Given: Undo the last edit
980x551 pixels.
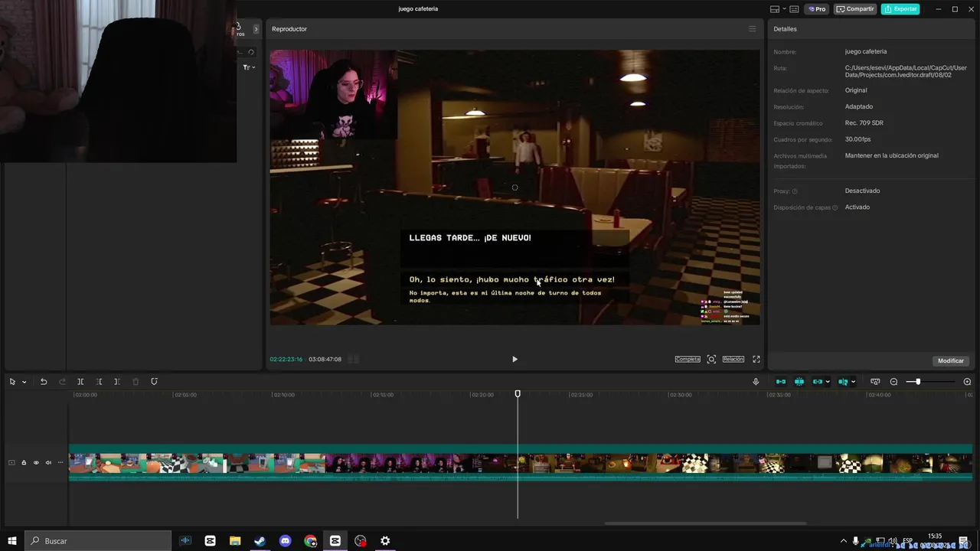Looking at the screenshot, I should click(44, 381).
